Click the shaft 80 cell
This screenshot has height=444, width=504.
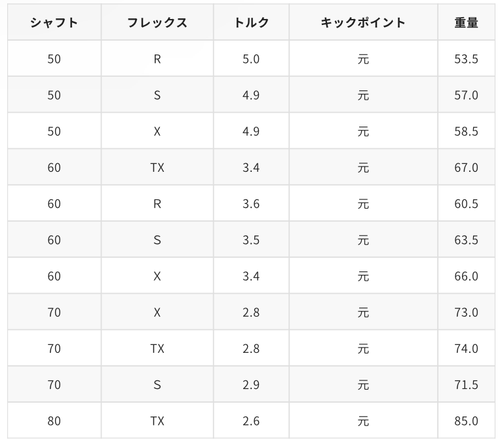pyautogui.click(x=54, y=420)
